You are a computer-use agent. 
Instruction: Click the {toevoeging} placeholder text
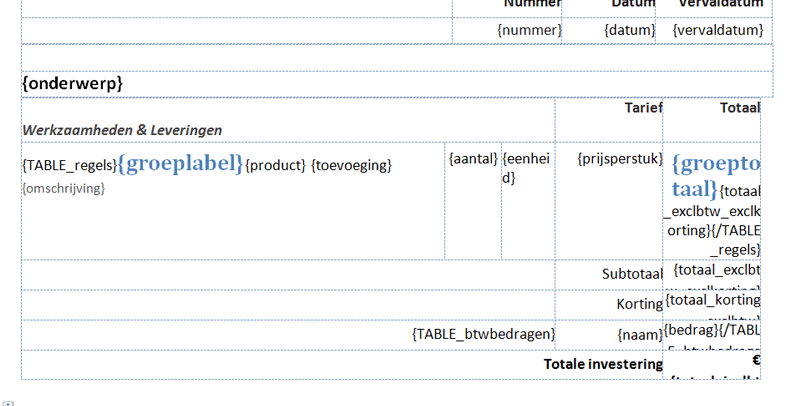point(351,165)
